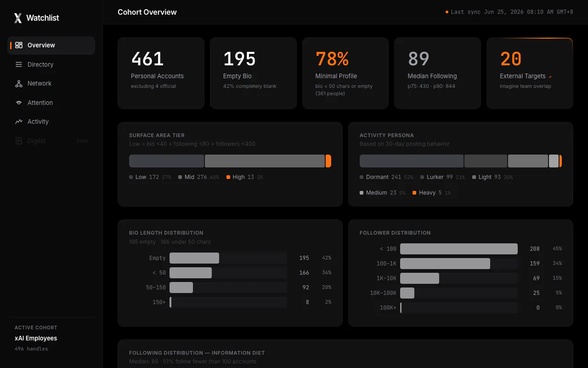588x368 pixels.
Task: Click the Last sync timestamp text
Action: click(x=512, y=12)
